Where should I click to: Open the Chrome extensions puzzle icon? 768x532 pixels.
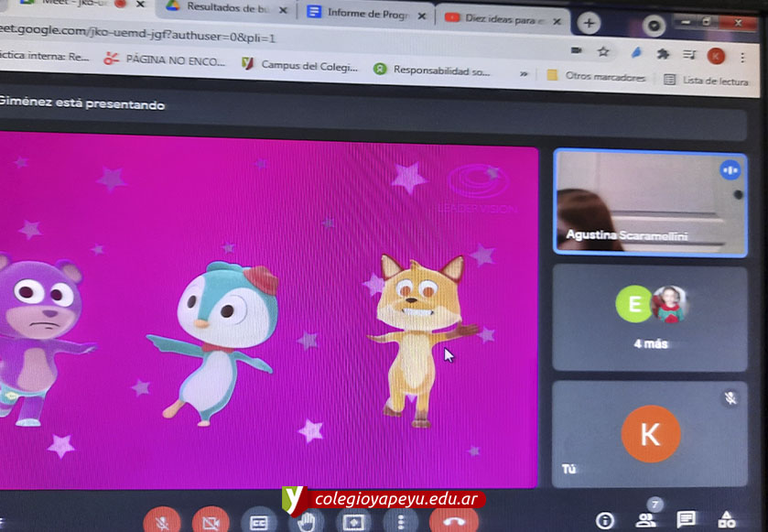(663, 54)
